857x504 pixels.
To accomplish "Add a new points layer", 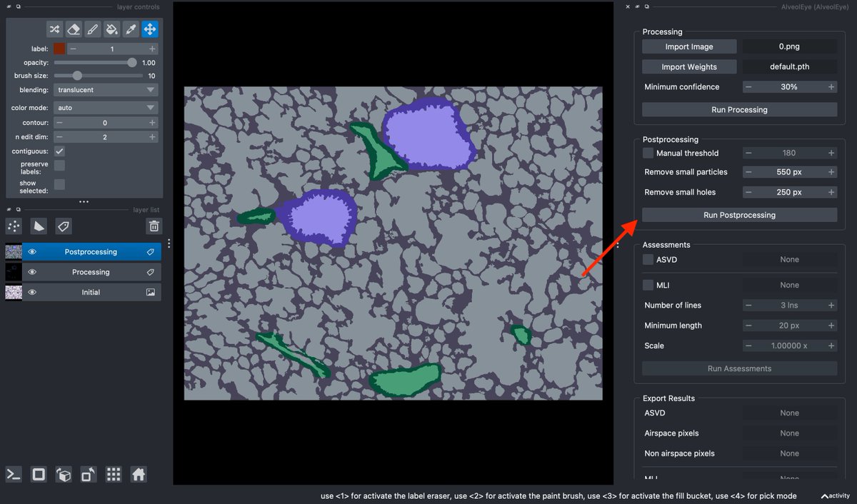I will (x=14, y=226).
